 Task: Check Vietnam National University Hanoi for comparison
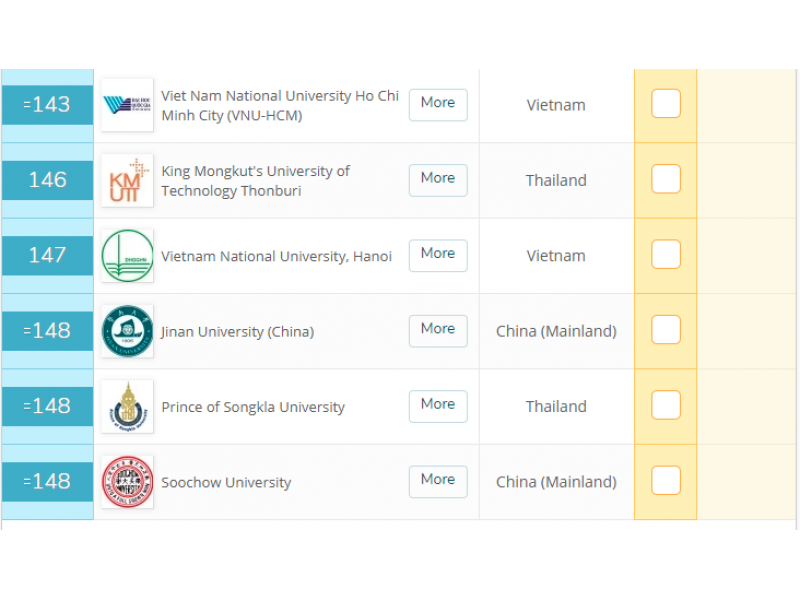pyautogui.click(x=665, y=253)
